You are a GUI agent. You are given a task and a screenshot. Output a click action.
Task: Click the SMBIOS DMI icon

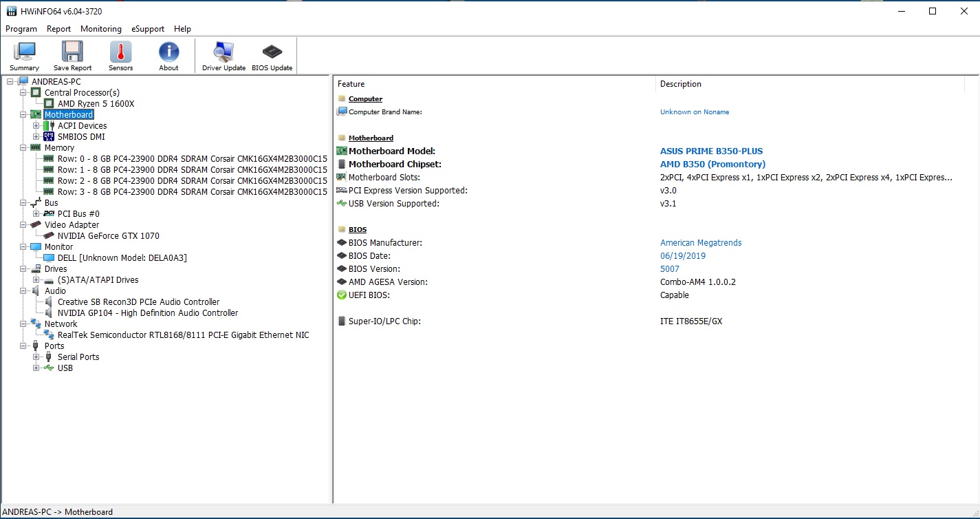coord(49,136)
